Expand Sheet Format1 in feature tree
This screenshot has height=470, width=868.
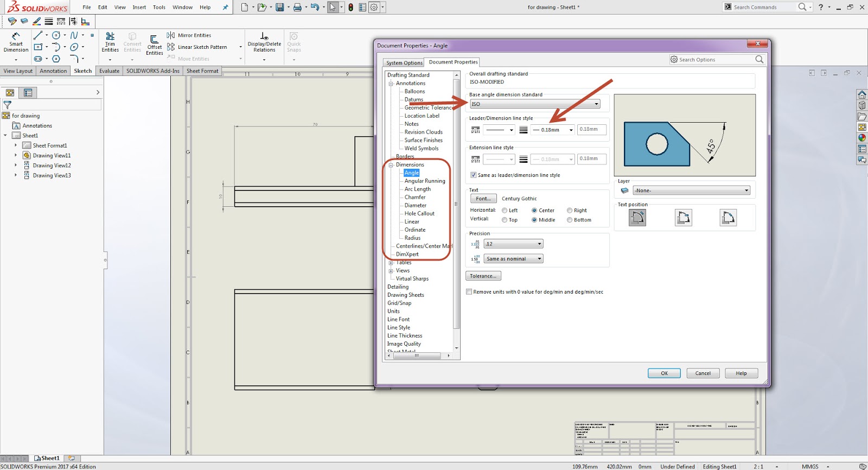16,145
